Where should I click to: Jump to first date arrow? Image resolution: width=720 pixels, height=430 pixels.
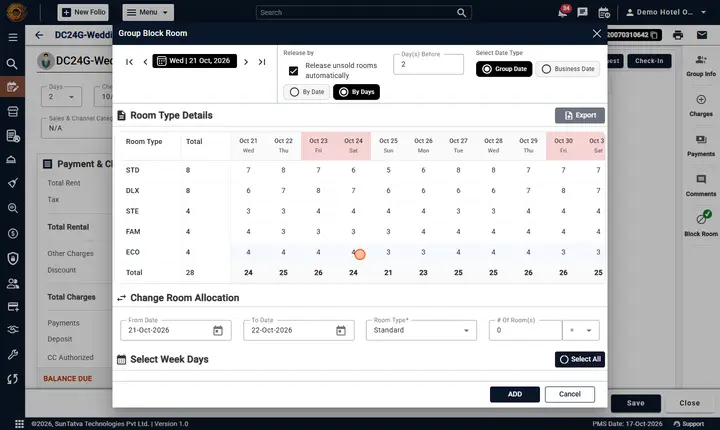pos(129,62)
